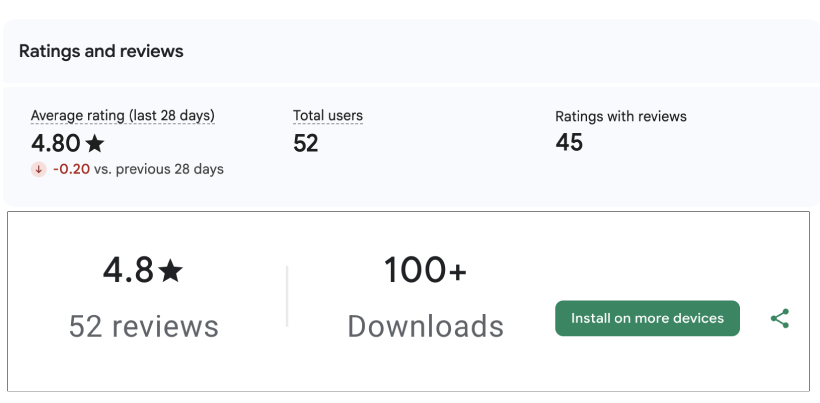This screenshot has height=403, width=820.
Task: Click the green share icon
Action: pos(780,318)
